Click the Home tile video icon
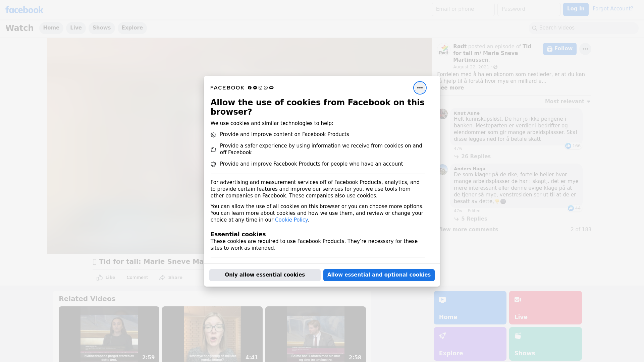The width and height of the screenshot is (644, 362). point(442,300)
